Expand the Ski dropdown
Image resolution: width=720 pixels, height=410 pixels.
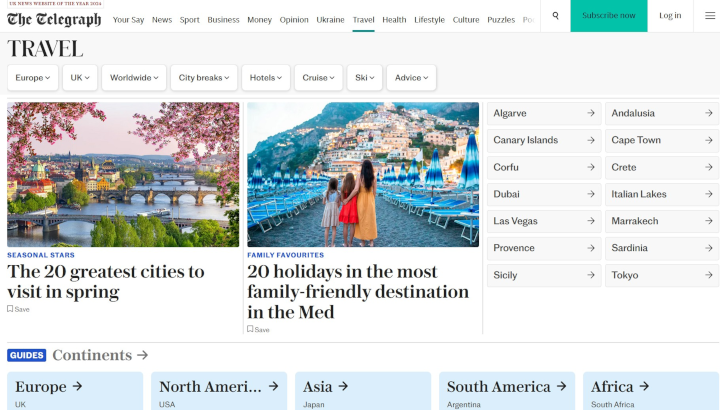click(x=365, y=78)
